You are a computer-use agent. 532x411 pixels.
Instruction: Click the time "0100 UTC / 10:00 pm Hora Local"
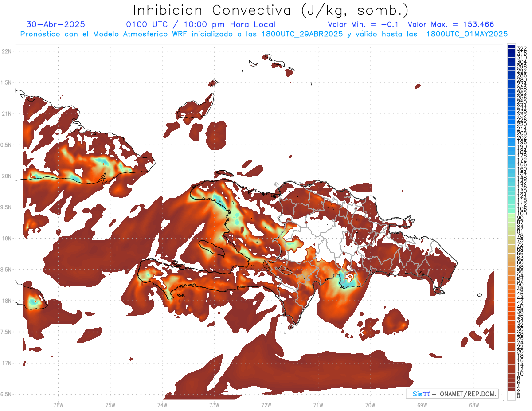201,24
